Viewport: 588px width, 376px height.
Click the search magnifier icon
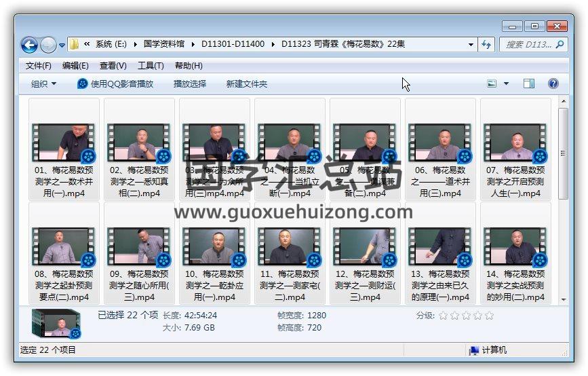(x=560, y=45)
